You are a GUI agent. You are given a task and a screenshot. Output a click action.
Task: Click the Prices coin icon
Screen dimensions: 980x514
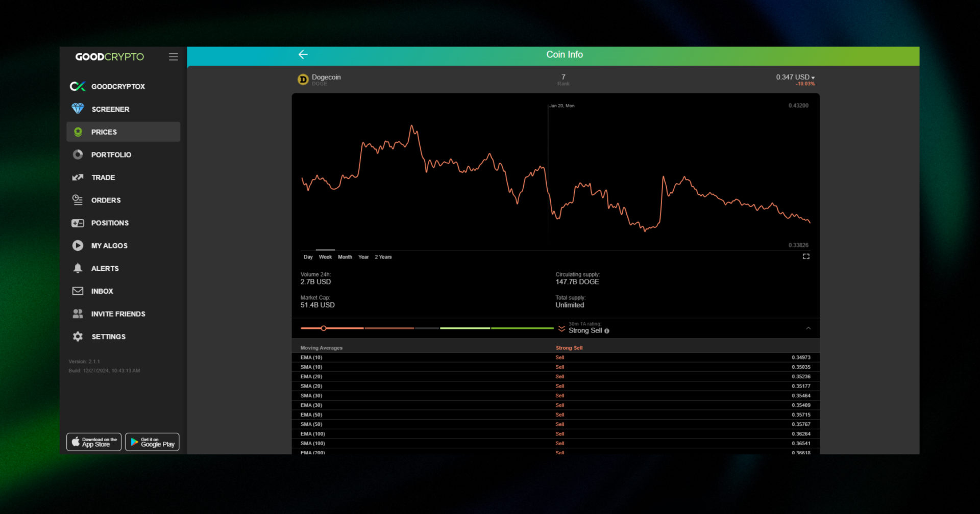pos(78,132)
